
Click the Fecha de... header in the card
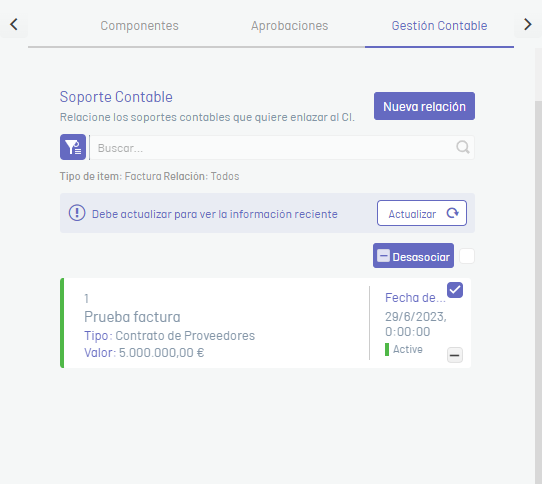(x=415, y=298)
